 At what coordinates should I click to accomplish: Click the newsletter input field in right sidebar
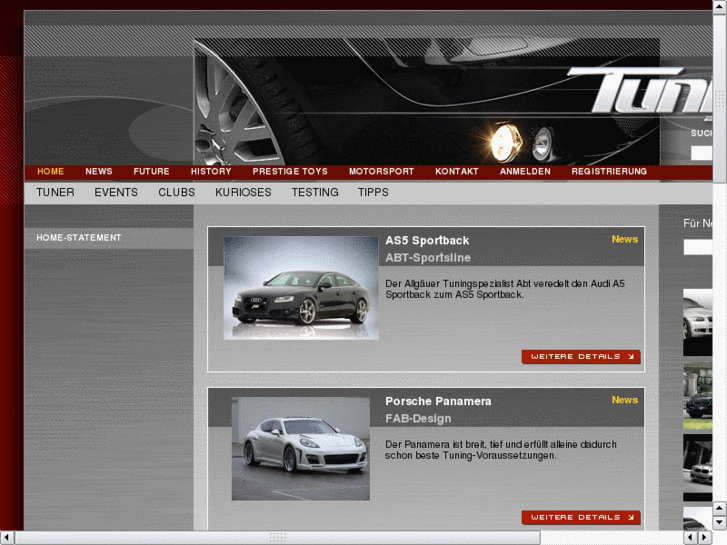(x=698, y=247)
